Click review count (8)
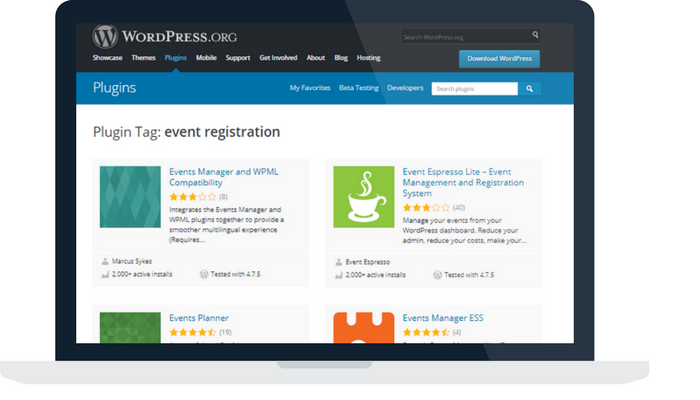This screenshot has height=400, width=700. (x=223, y=197)
